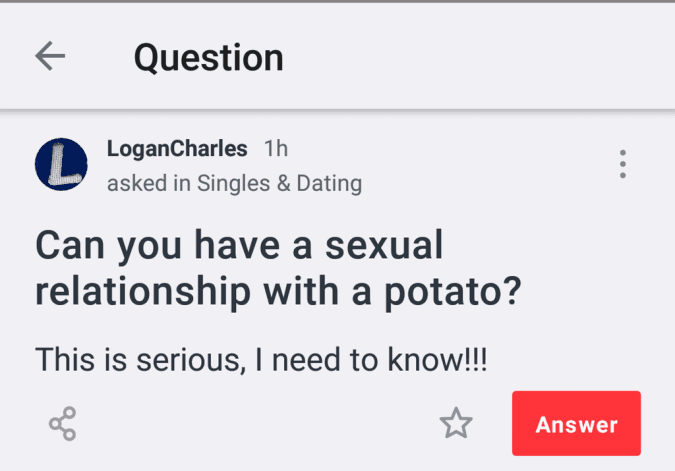This screenshot has height=471, width=675.
Task: Open LoganCharles's profile avatar
Action: tap(61, 164)
